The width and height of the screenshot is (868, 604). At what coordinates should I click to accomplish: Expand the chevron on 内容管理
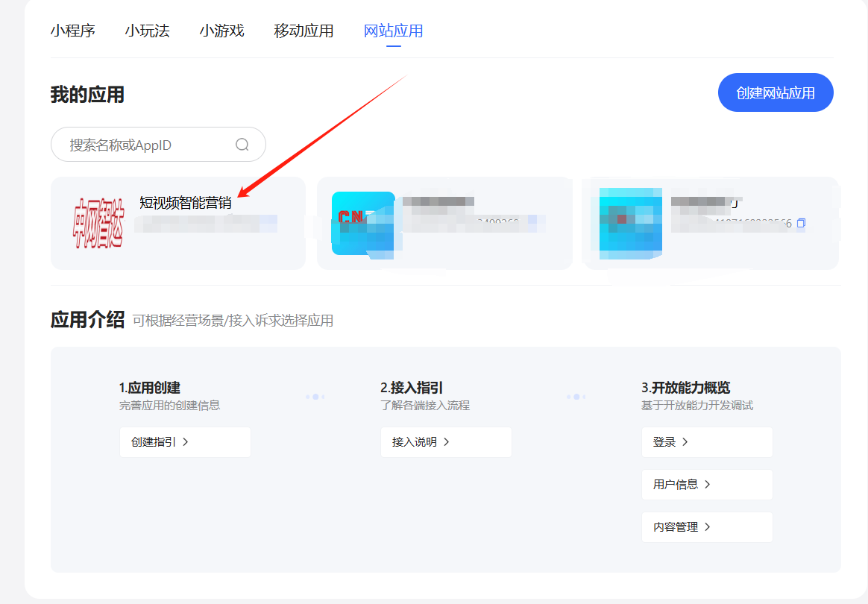pyautogui.click(x=708, y=526)
